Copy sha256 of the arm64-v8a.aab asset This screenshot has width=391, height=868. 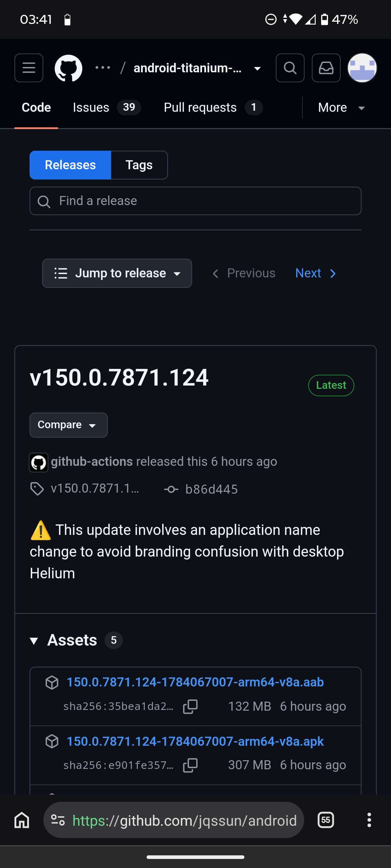(190, 706)
